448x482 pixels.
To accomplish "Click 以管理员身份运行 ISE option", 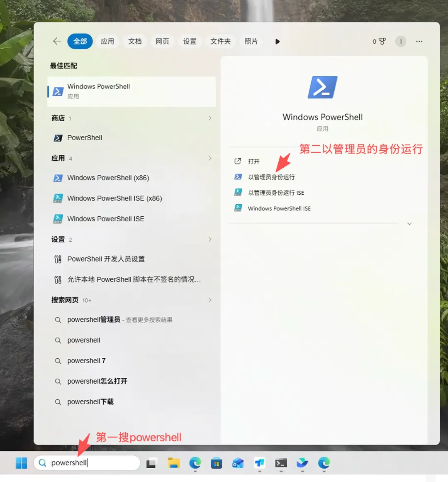I will point(276,193).
